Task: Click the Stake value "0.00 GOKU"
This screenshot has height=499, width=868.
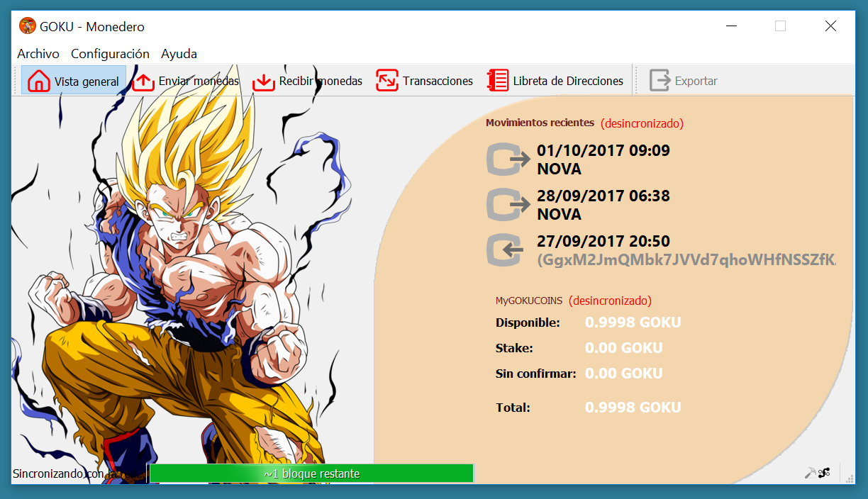Action: click(x=624, y=348)
